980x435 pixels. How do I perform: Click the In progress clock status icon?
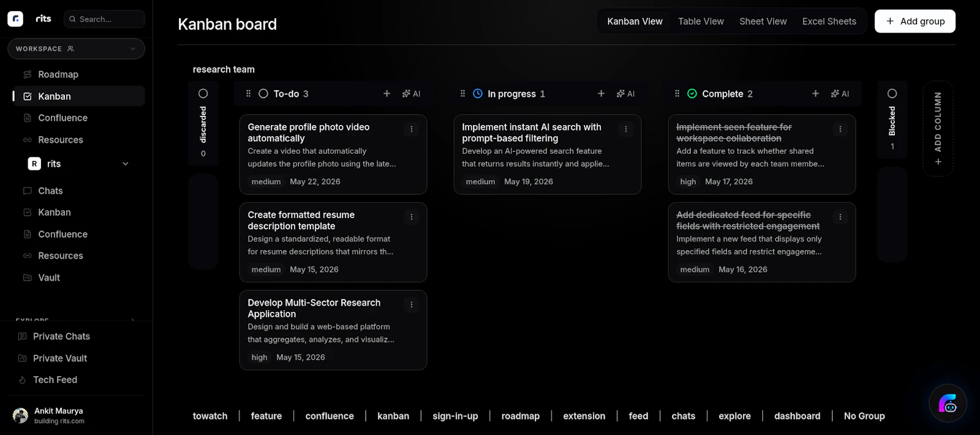[x=478, y=94]
